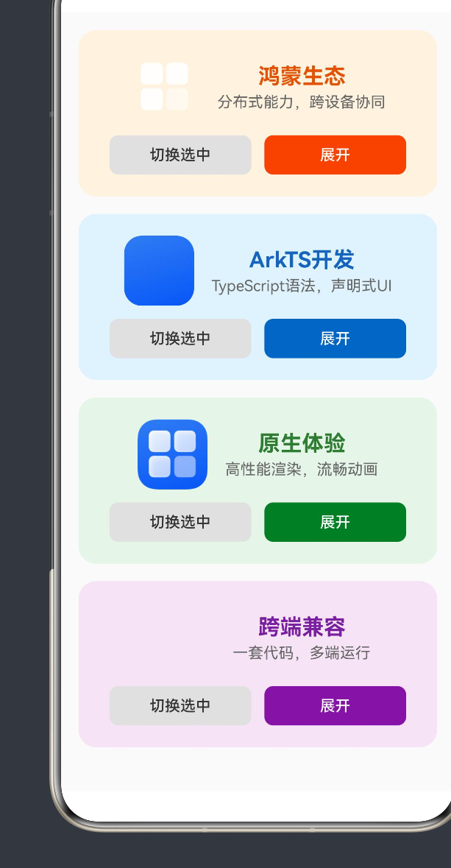Toggle 切换选中 on the ArkTS开发 card
Image resolution: width=451 pixels, height=868 pixels.
tap(180, 338)
